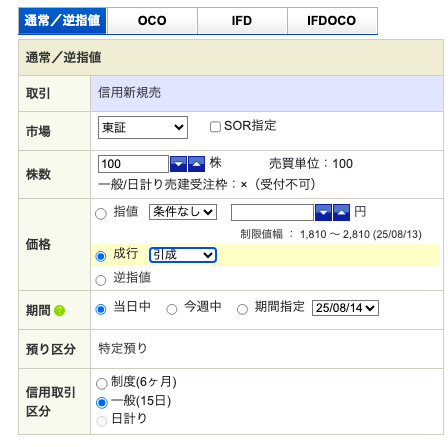448x447 pixels.
Task: Select 制度(6ヶ月) margin type
Action: pos(101,383)
